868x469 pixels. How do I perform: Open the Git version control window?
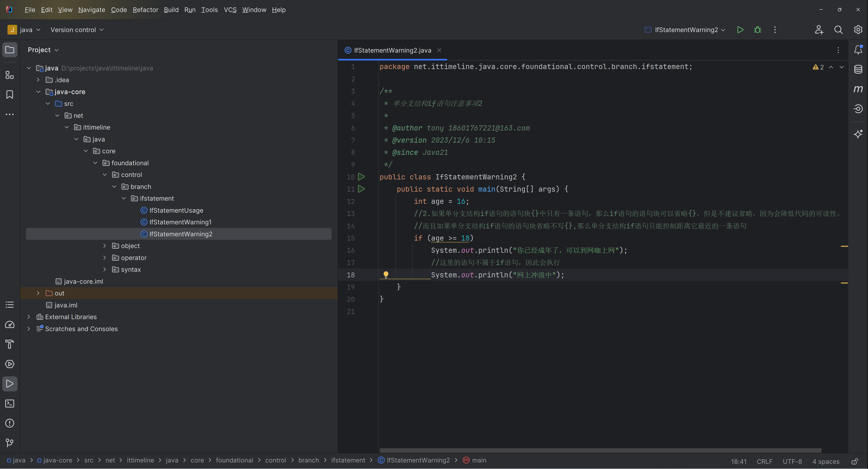10,443
